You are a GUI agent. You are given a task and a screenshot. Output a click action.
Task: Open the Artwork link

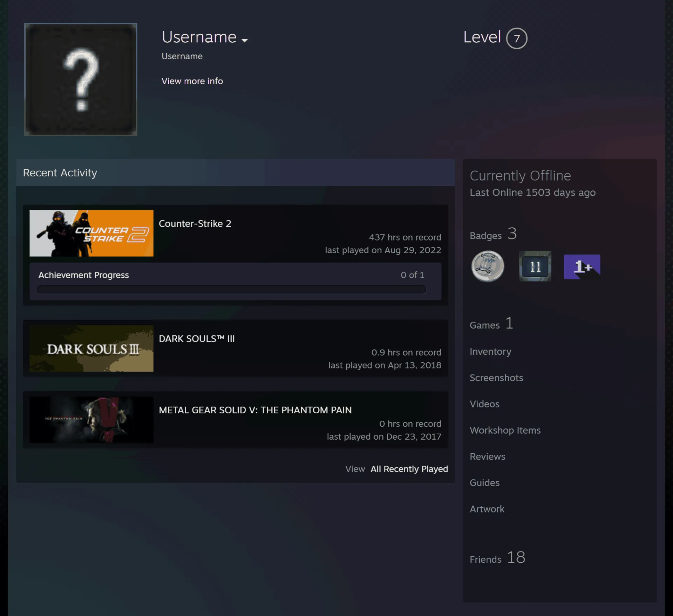coord(487,509)
